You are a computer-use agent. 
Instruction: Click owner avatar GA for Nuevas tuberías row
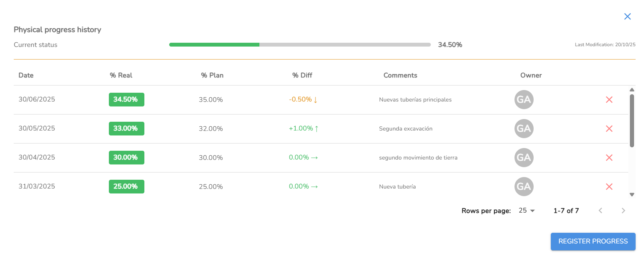[x=524, y=100]
